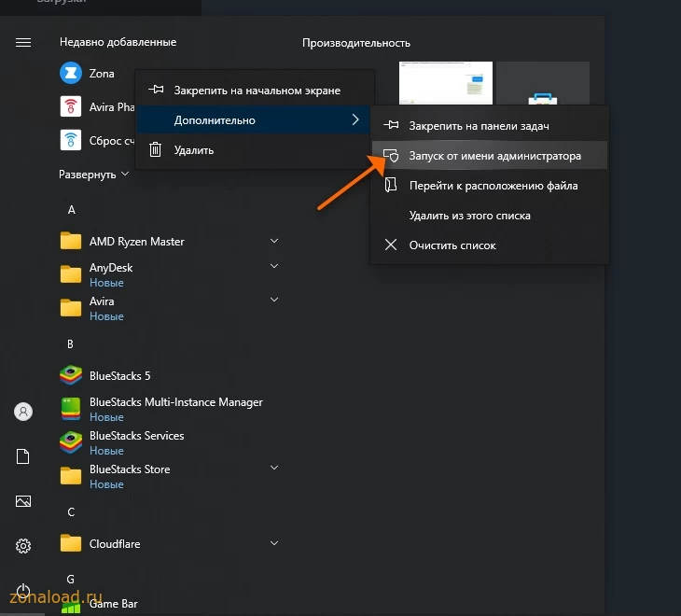Expand the Cloudflare folder chevron
The image size is (681, 616).
[x=274, y=542]
